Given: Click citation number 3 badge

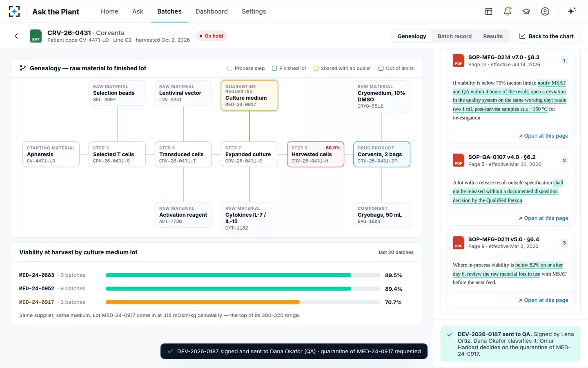Looking at the screenshot, I should tap(564, 243).
